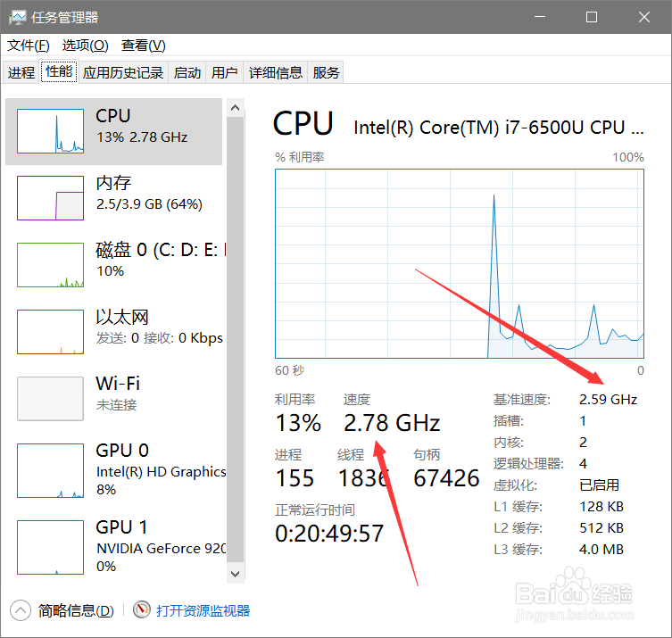The image size is (672, 638).
Task: Click the Task Manager title bar icon
Action: click(x=18, y=17)
